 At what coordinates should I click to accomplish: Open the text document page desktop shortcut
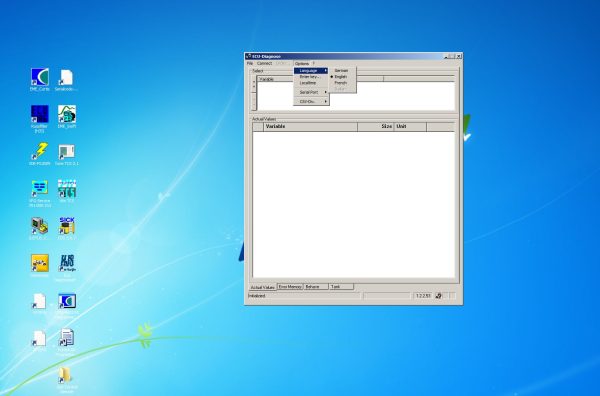coord(67,342)
